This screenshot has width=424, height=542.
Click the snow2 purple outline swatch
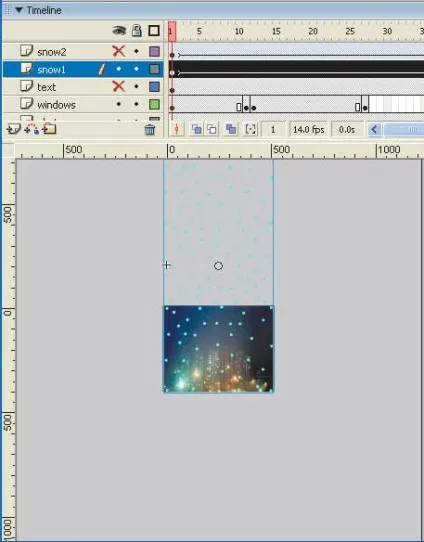(x=154, y=52)
